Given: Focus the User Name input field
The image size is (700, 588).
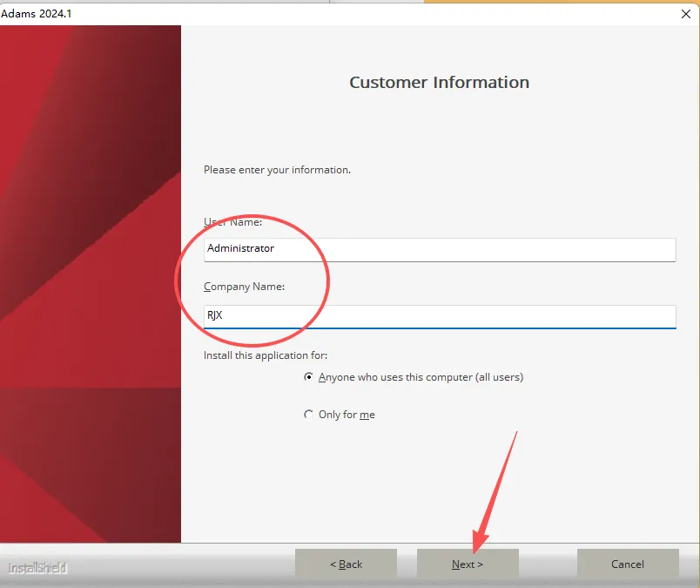Looking at the screenshot, I should pos(440,249).
